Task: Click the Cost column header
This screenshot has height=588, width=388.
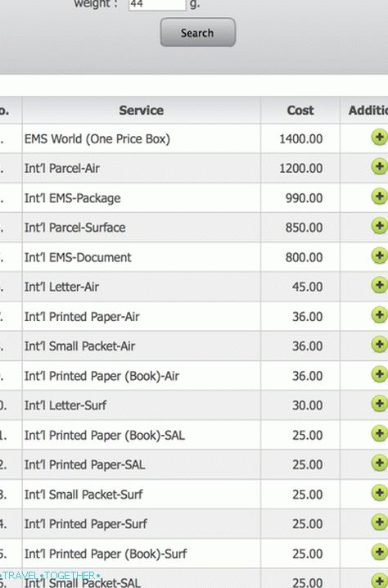Action: tap(300, 111)
